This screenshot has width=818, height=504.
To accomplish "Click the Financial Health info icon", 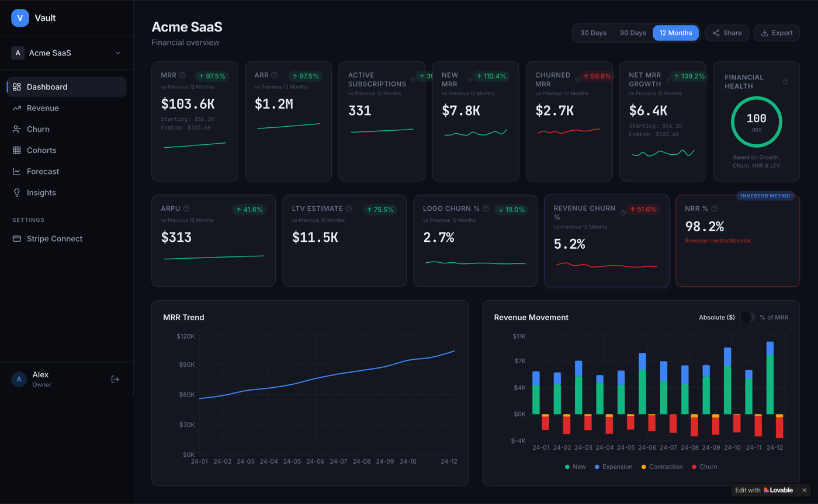I will click(x=785, y=82).
